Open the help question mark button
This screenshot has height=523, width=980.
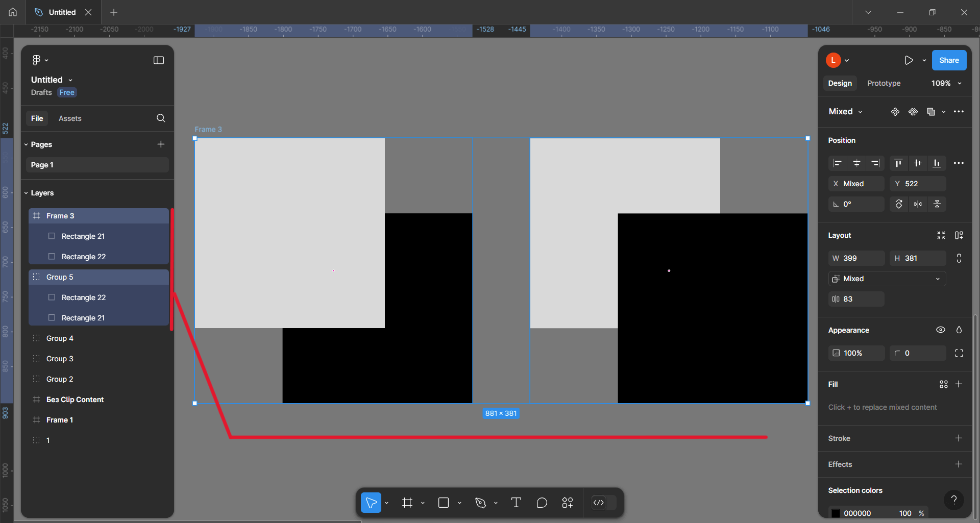[x=953, y=501]
